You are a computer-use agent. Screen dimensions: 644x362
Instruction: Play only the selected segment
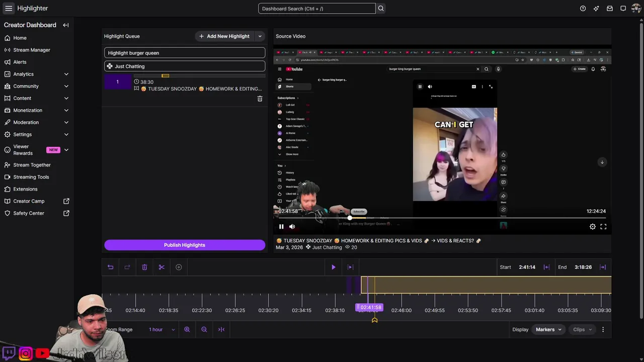[x=351, y=267]
